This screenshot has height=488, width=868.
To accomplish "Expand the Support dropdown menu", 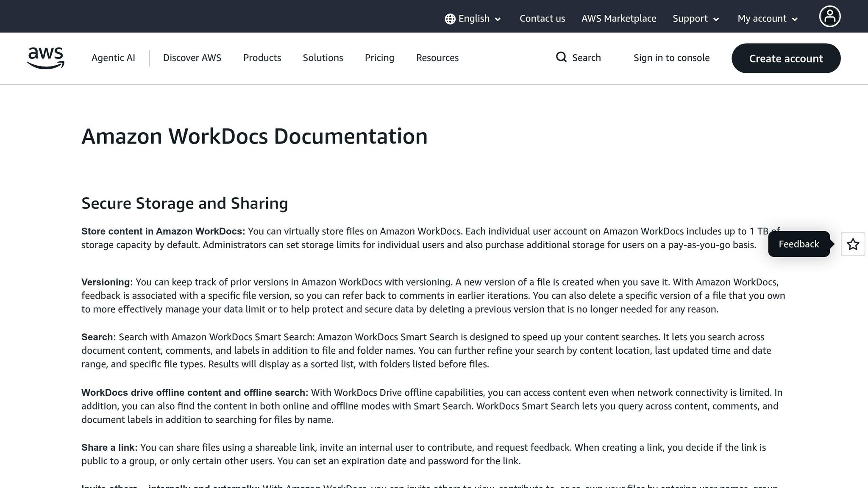I will click(x=696, y=19).
